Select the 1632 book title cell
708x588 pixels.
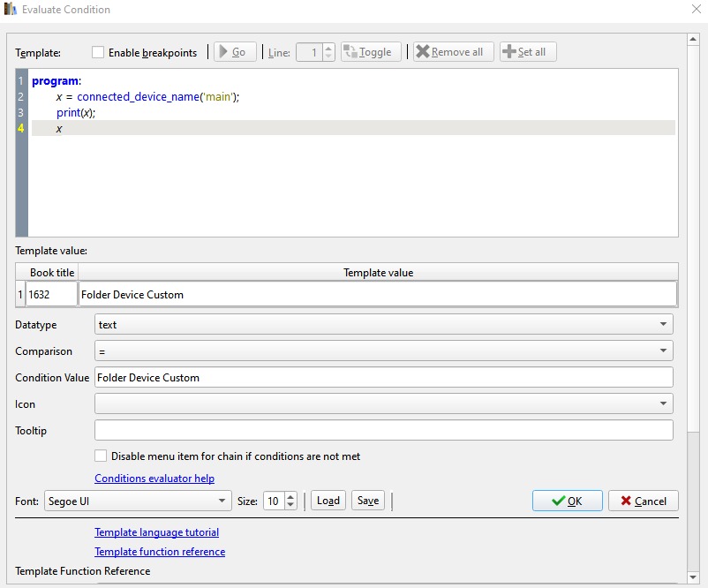click(51, 295)
